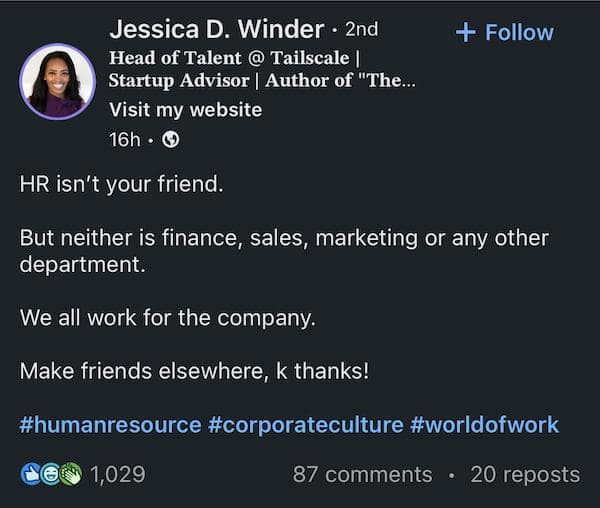Open the #corporateculture hashtag
Viewport: 600px width, 508px height.
click(x=305, y=424)
